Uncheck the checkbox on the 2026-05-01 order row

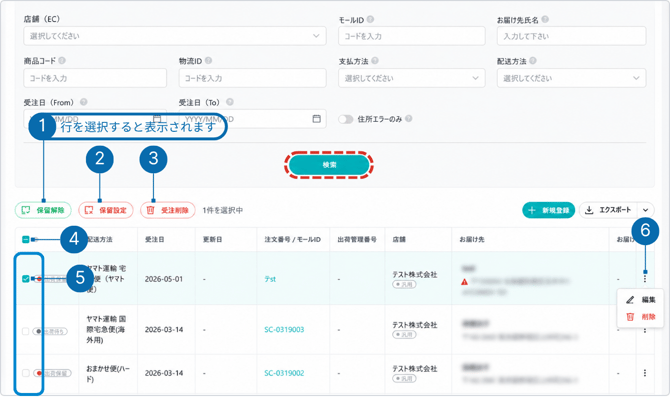26,279
